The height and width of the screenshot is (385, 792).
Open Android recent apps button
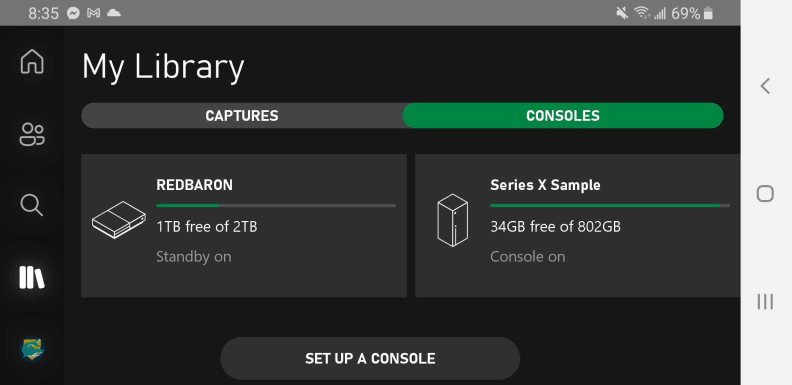tap(765, 302)
